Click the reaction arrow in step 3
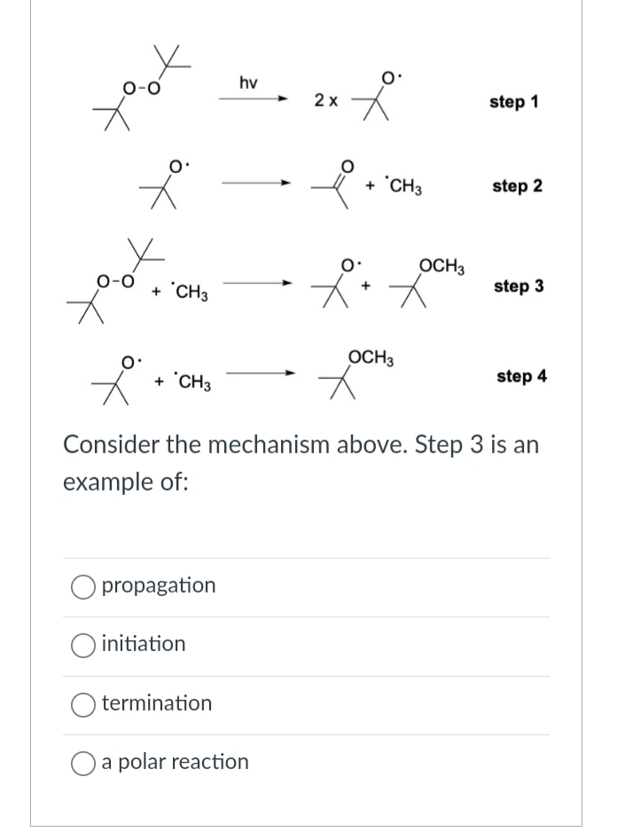625x840 pixels. tap(257, 284)
